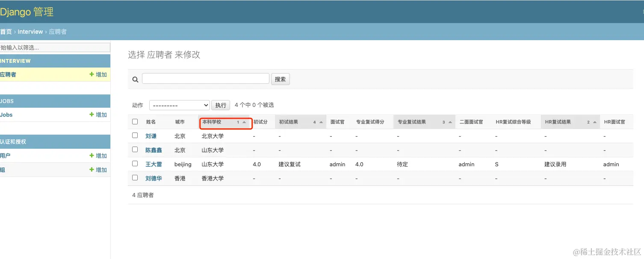
Task: Open Django 管理 site title
Action: pyautogui.click(x=27, y=12)
